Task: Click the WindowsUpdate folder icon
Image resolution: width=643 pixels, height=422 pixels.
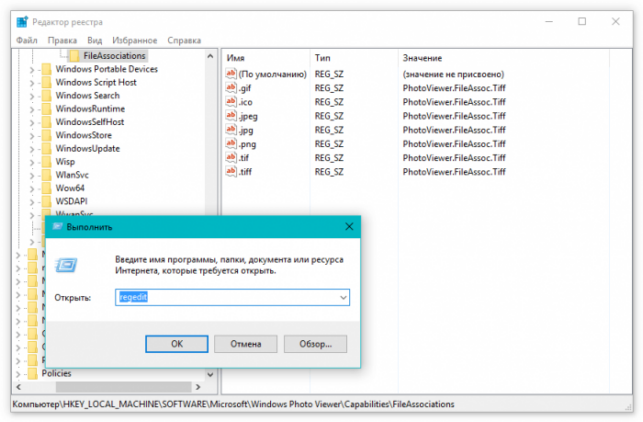Action: click(x=47, y=148)
